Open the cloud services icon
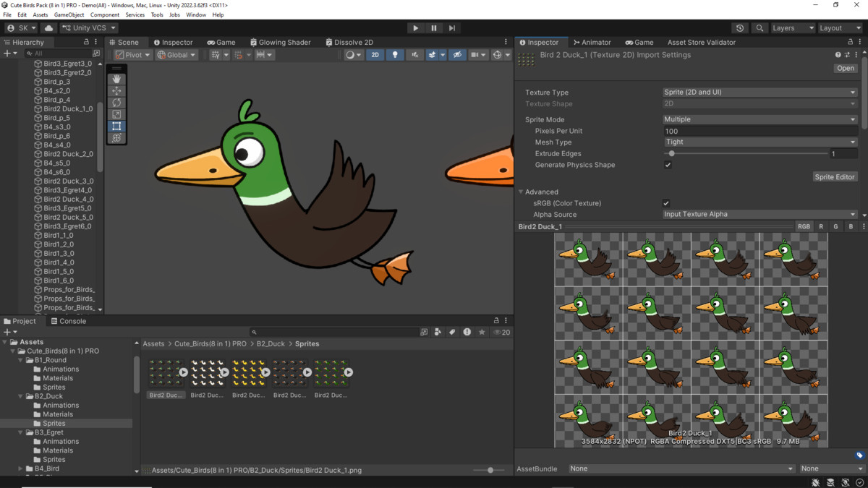Image resolution: width=868 pixels, height=488 pixels. coord(48,28)
